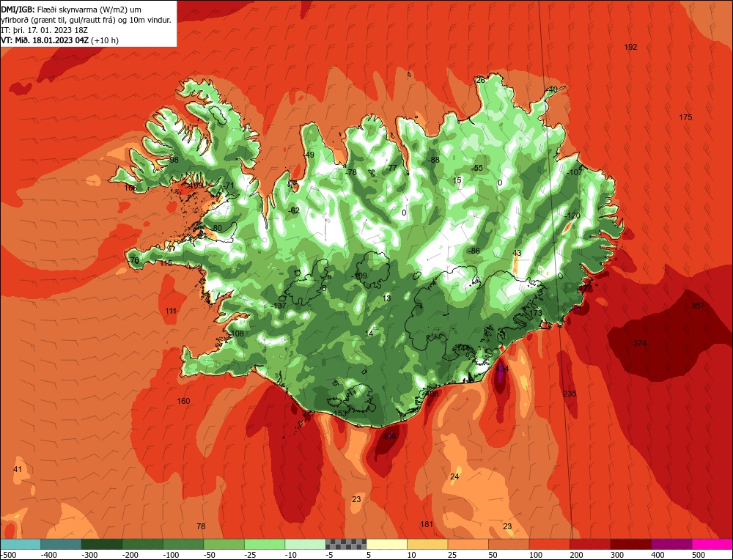This screenshot has height=560, width=733.
Task: Click the flux value '-71' in the Westfjords
Action: [x=228, y=185]
